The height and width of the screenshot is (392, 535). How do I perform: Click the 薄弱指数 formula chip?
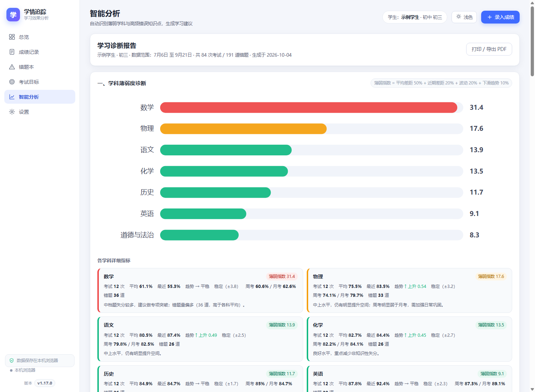click(441, 83)
